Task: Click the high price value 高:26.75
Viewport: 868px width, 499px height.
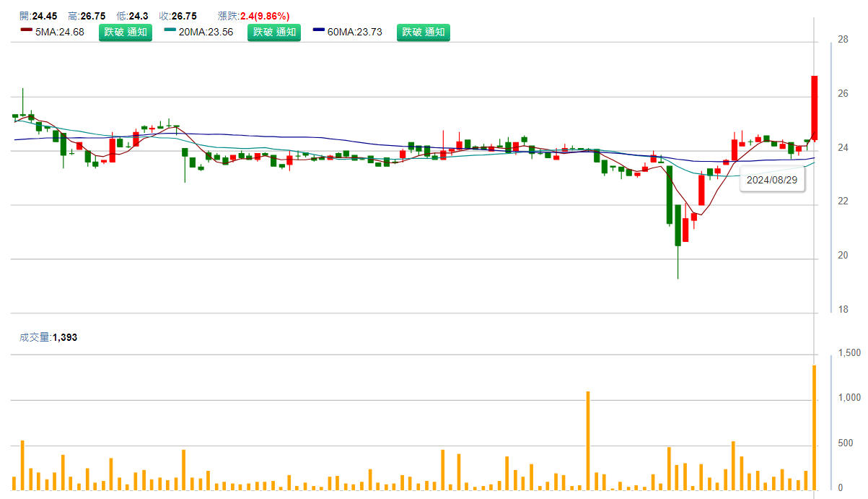Action: pyautogui.click(x=87, y=16)
